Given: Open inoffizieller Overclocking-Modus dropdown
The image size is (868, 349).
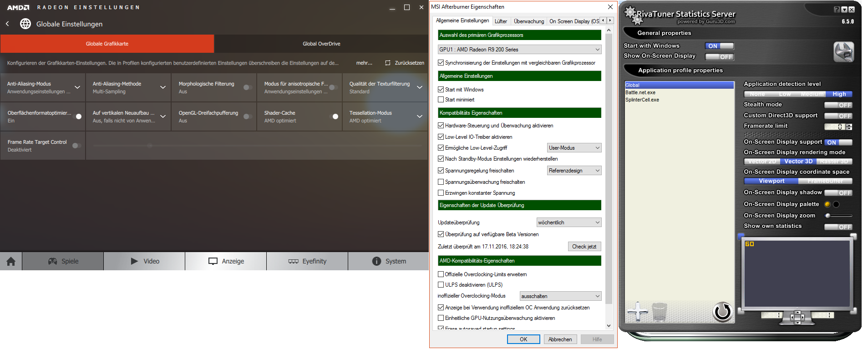Looking at the screenshot, I should [x=560, y=296].
